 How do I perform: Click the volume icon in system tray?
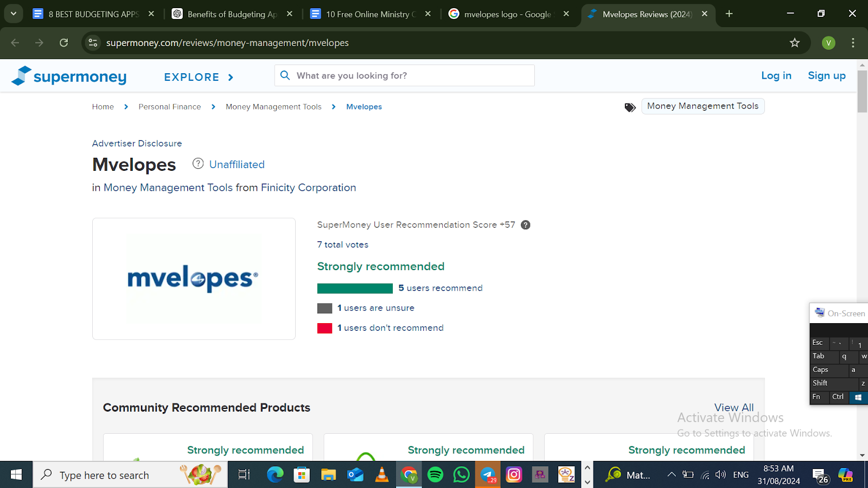click(720, 475)
